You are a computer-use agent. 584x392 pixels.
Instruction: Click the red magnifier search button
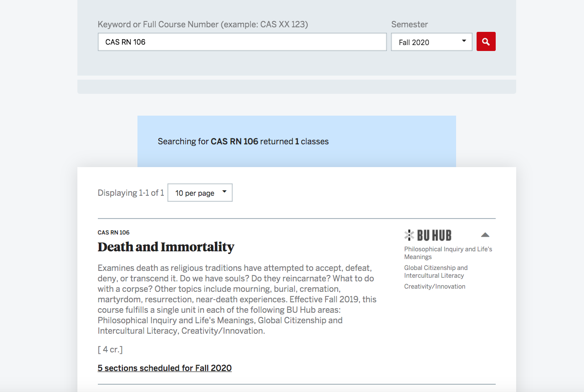tap(486, 41)
